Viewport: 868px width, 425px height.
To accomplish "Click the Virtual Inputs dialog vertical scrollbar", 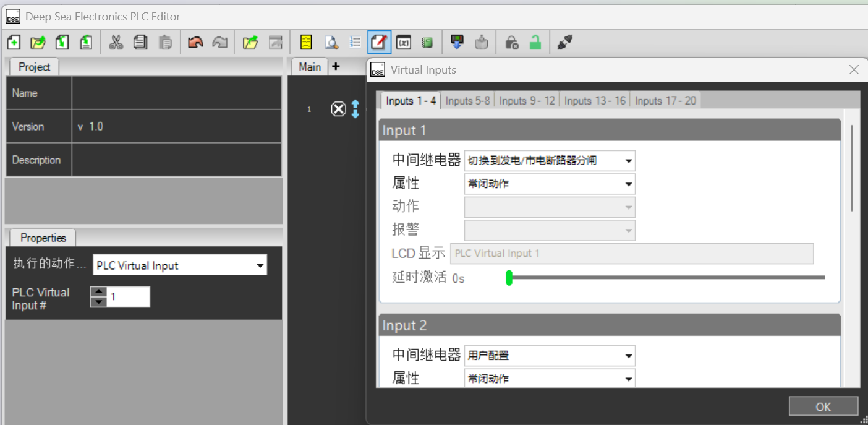I will (x=852, y=168).
